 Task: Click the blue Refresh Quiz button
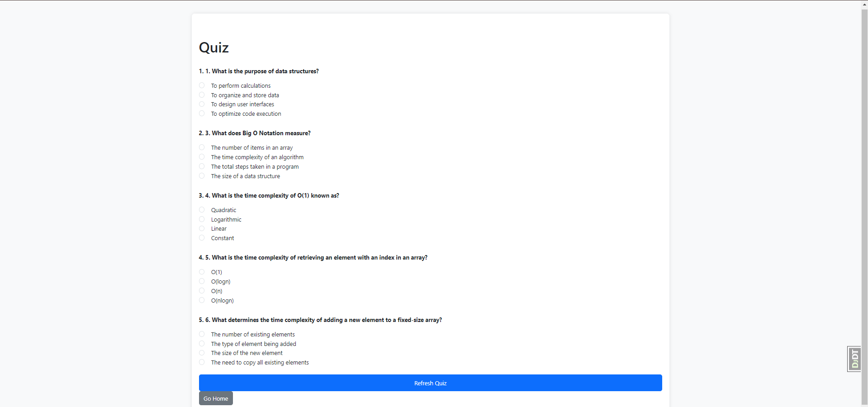430,383
